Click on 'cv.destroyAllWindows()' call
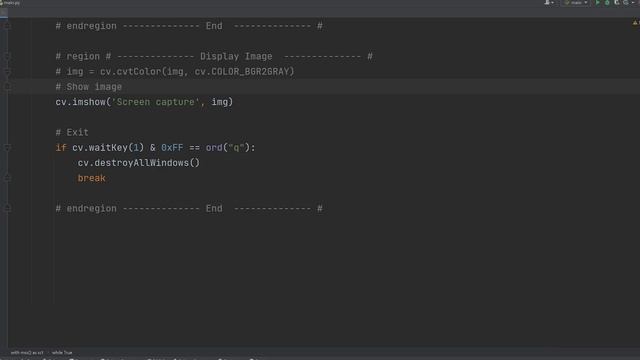 tap(139, 163)
